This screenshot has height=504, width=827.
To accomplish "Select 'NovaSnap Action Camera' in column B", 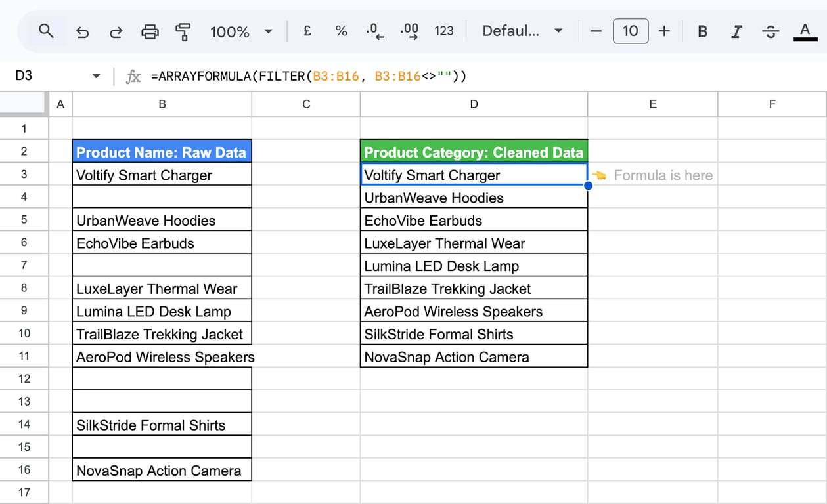I will tap(162, 470).
